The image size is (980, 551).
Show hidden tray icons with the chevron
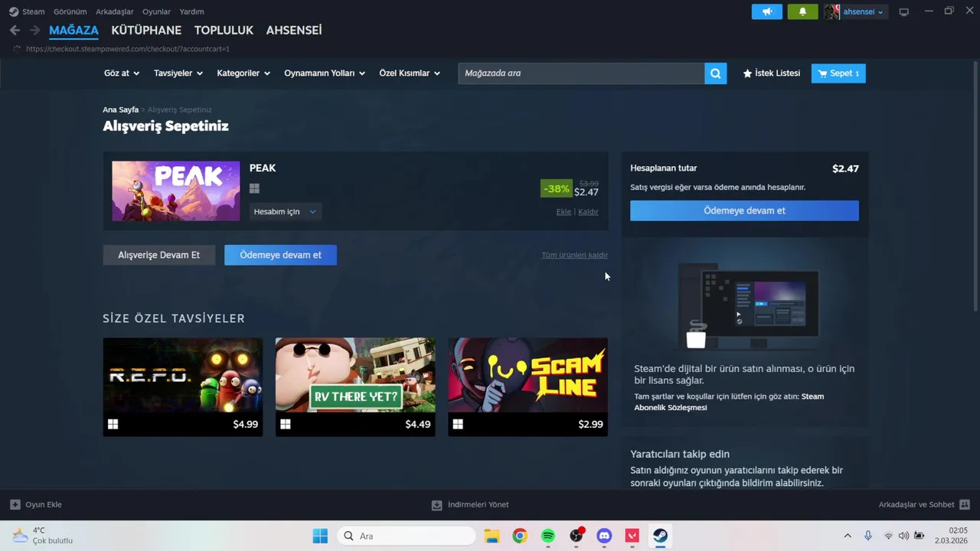848,536
